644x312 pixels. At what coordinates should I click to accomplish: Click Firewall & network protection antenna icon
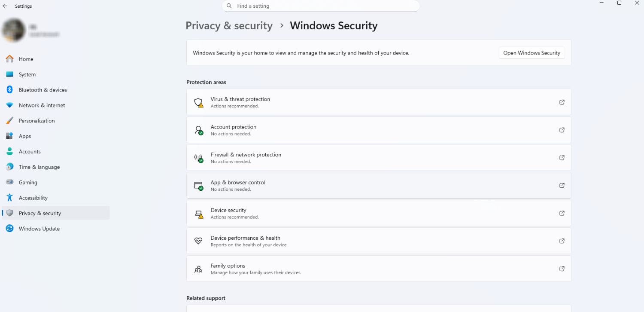click(x=198, y=158)
